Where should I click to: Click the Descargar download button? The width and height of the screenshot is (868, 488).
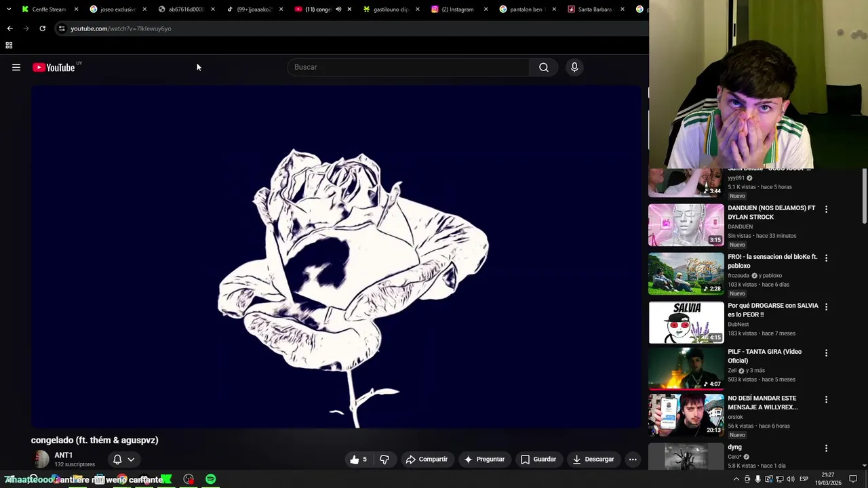[x=593, y=459]
